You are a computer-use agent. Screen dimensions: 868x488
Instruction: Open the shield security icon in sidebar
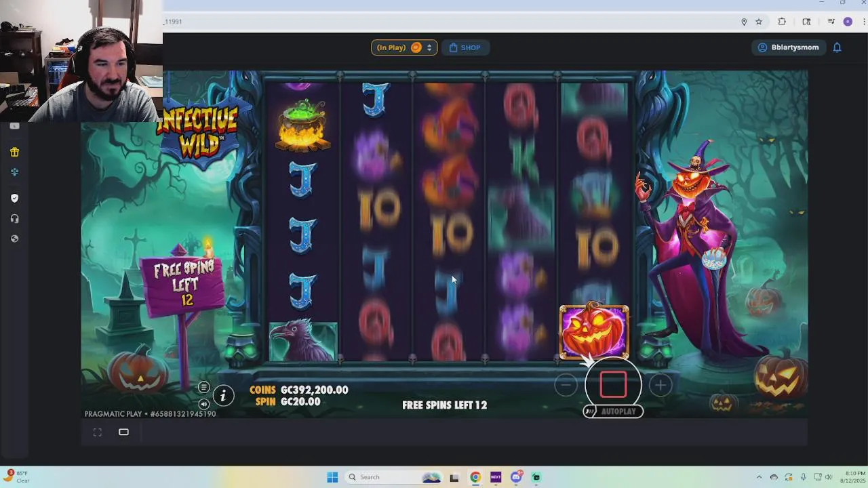tap(14, 199)
